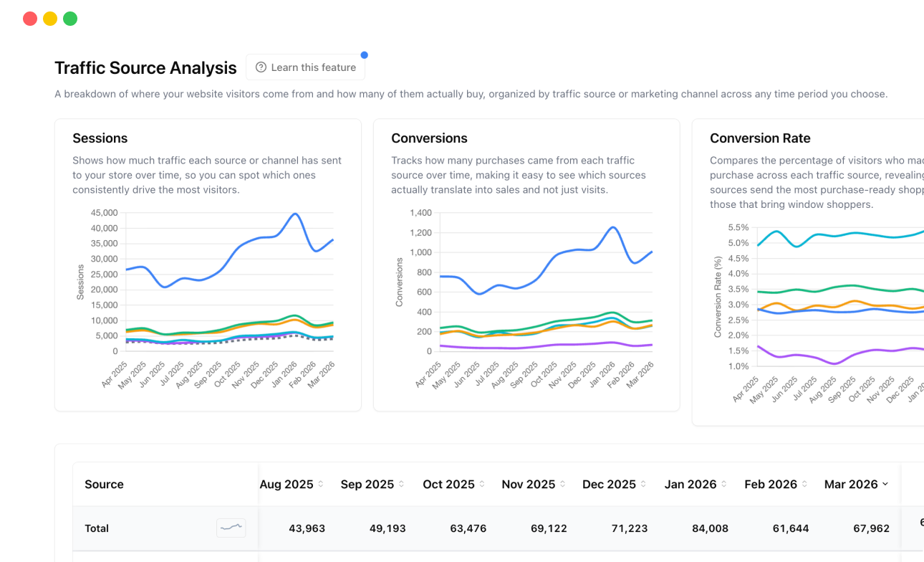
Task: Click the question-mark help icon
Action: point(260,67)
